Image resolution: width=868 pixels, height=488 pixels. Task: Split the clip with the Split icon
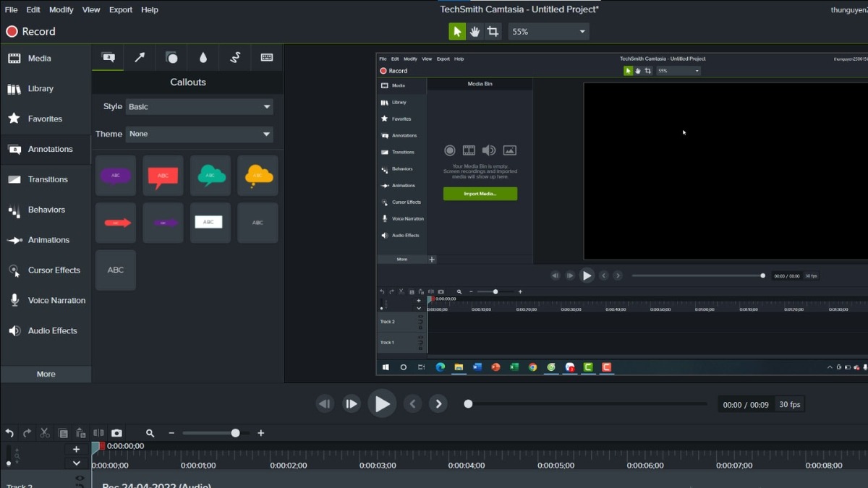[98, 433]
